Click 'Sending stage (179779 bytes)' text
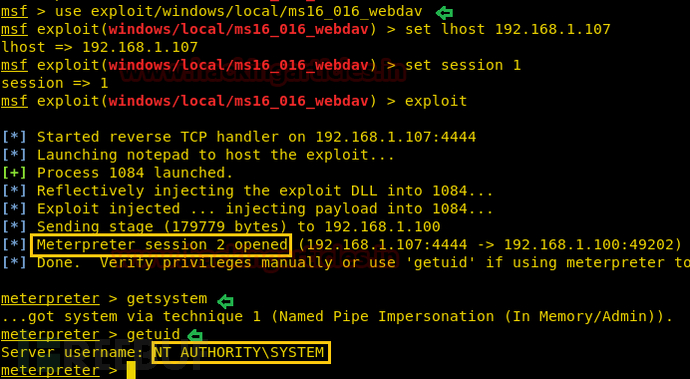The width and height of the screenshot is (690, 379). [162, 227]
